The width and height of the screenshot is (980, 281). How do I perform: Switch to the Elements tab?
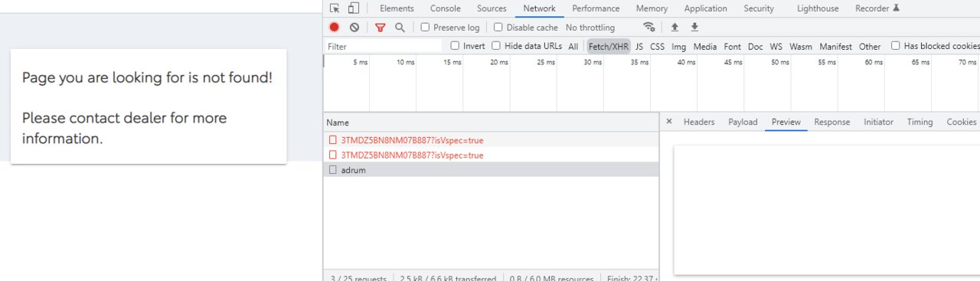point(397,8)
